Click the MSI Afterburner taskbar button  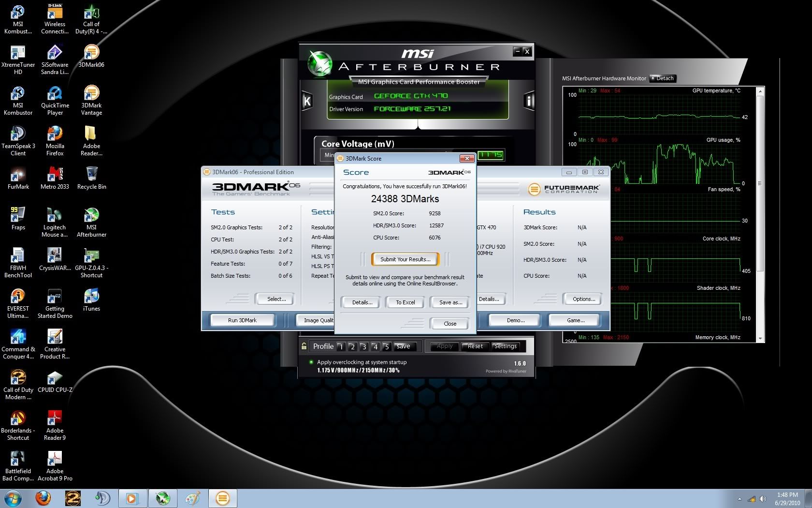(x=162, y=498)
